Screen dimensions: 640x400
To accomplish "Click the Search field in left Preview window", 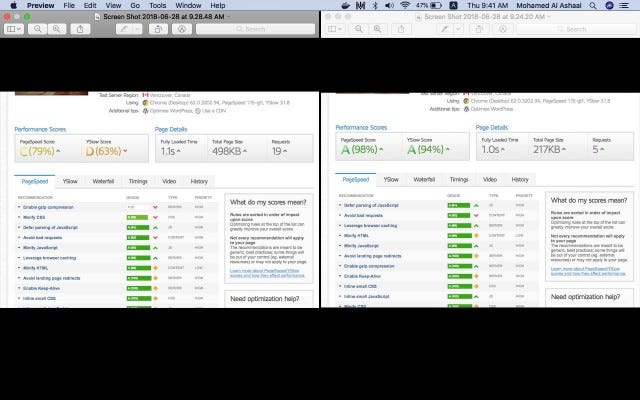I will [x=256, y=29].
